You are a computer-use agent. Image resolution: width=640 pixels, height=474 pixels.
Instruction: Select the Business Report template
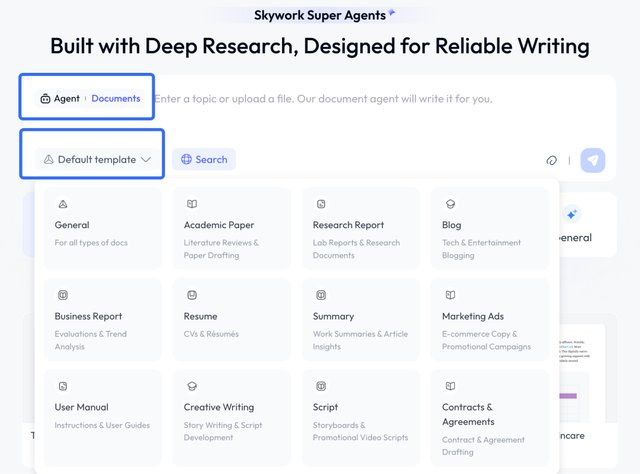click(102, 320)
